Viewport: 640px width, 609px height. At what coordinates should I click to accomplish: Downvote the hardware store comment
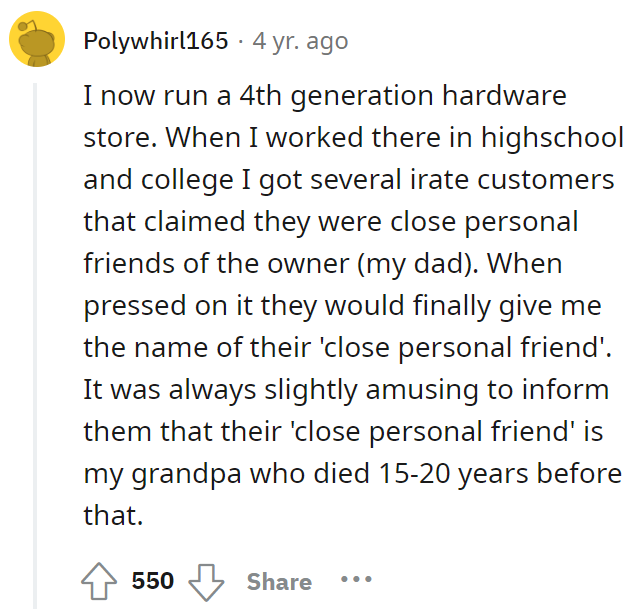tap(206, 581)
